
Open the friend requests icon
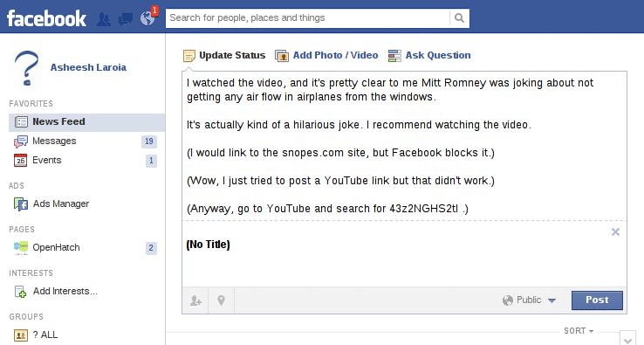point(104,19)
